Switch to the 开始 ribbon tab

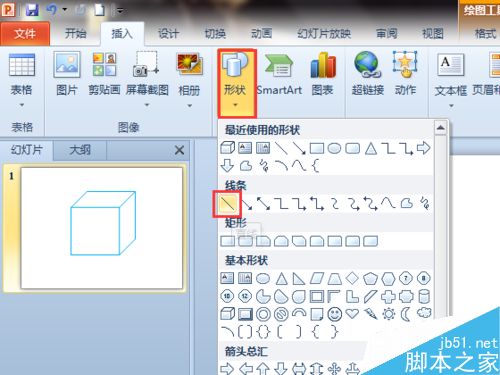[x=75, y=33]
